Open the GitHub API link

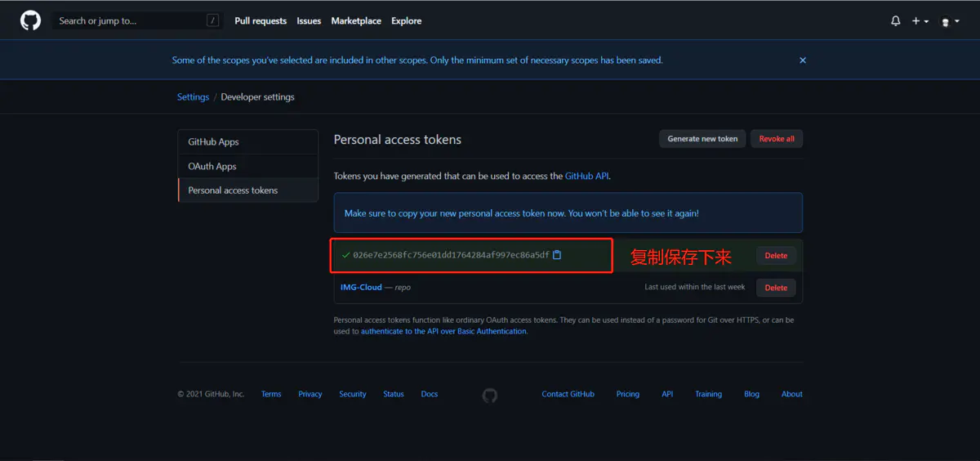tap(586, 176)
